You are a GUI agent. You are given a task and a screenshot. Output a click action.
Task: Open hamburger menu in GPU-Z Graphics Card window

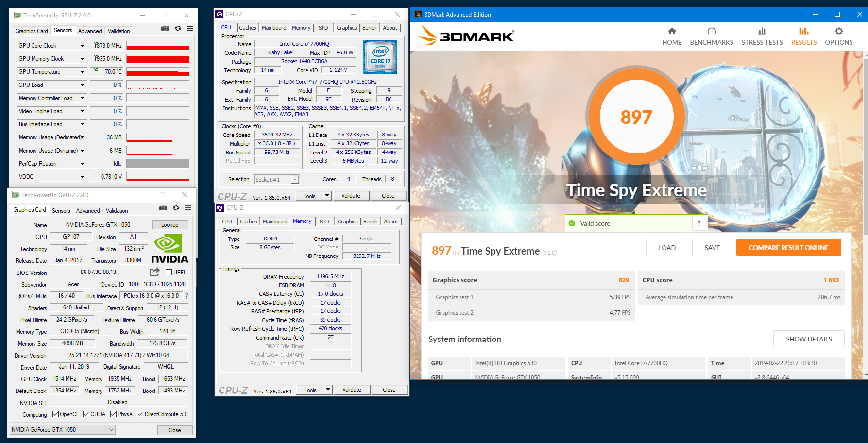tap(188, 208)
